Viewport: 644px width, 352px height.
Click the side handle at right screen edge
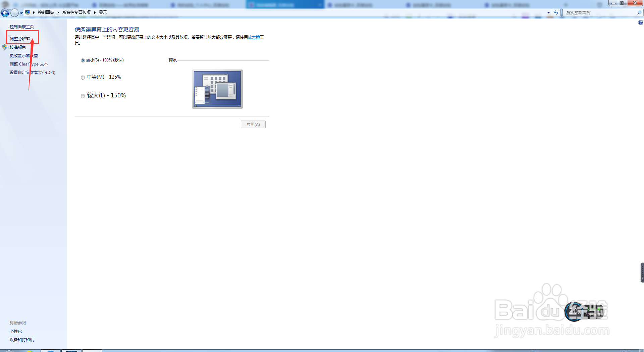[642, 272]
